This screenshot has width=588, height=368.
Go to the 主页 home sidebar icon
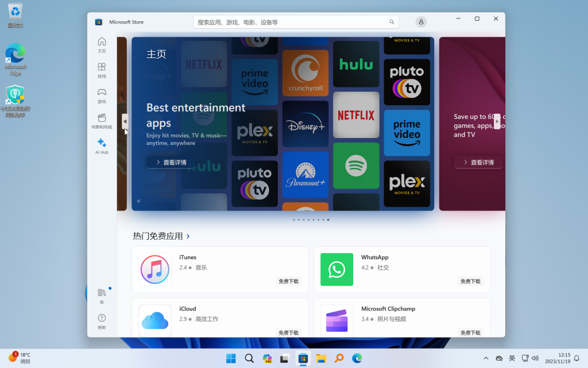coord(102,45)
